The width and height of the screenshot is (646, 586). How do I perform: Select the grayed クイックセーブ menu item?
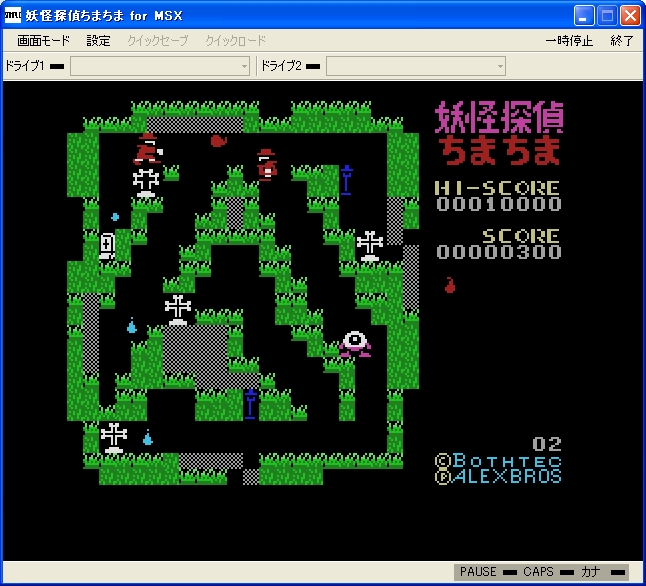[158, 40]
